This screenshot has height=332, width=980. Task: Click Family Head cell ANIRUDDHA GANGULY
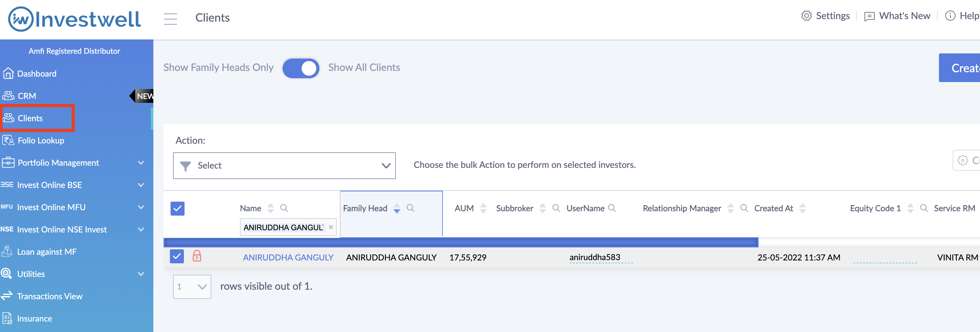point(391,258)
